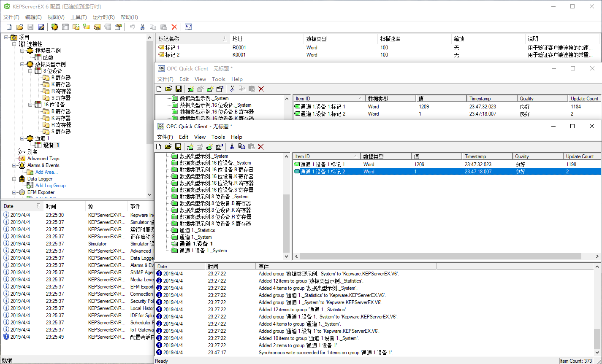Click Save icon in back Quick Client toolbar
Viewport: 602px width, 364px height.
click(x=179, y=89)
